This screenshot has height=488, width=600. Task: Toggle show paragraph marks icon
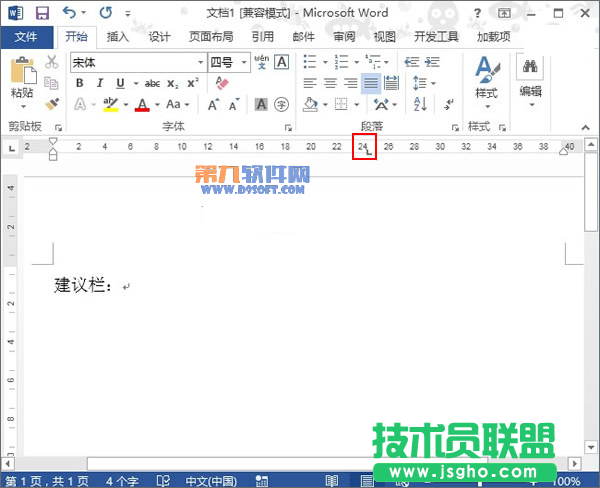[x=449, y=104]
